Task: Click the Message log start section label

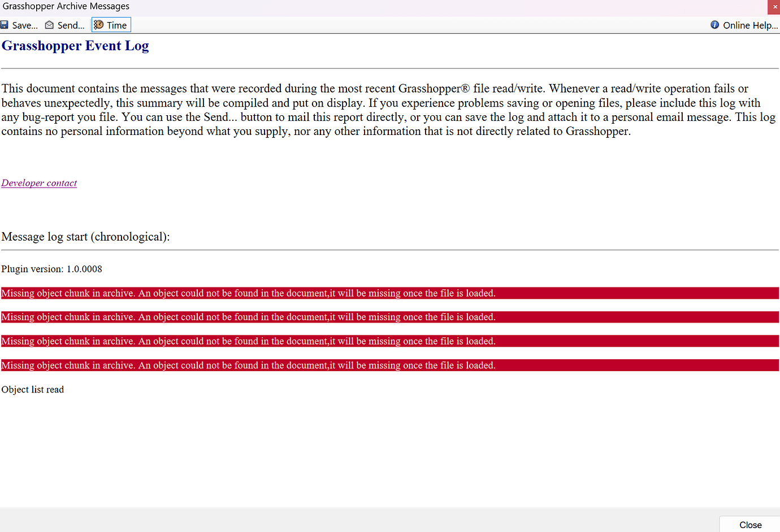Action: pos(86,237)
